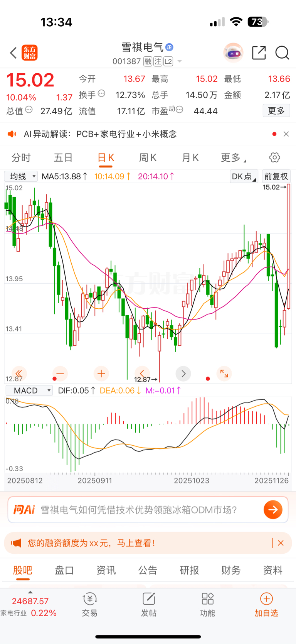Tap the 15.02 current price
The width and height of the screenshot is (296, 644).
coord(30,80)
